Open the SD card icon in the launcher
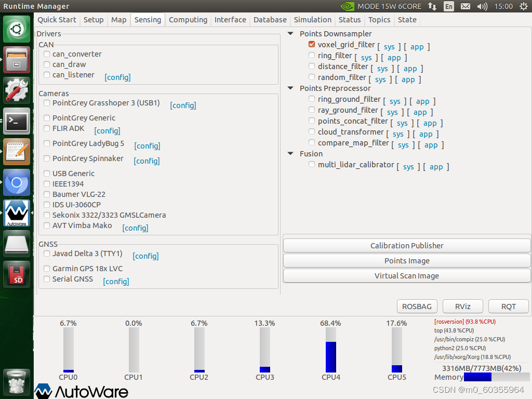Viewport: 532px width, 399px height. tap(17, 274)
